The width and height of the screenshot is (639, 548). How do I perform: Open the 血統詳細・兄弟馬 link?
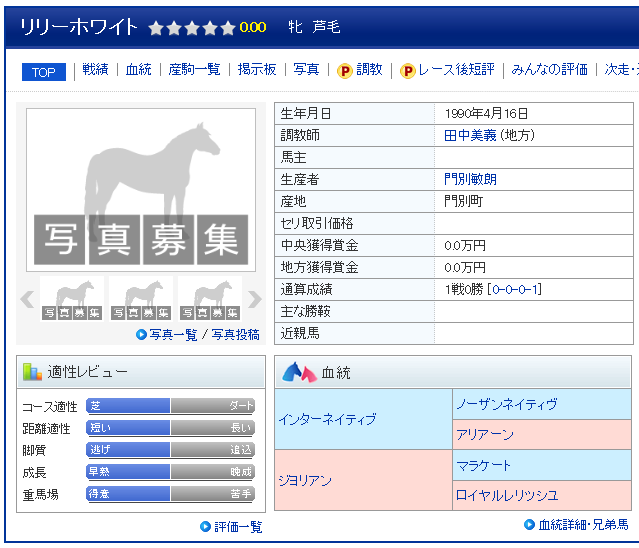[584, 525]
